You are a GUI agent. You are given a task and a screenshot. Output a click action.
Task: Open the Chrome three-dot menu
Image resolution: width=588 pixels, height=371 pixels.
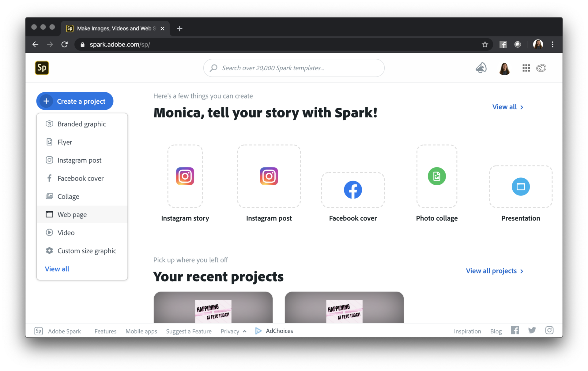(x=552, y=45)
